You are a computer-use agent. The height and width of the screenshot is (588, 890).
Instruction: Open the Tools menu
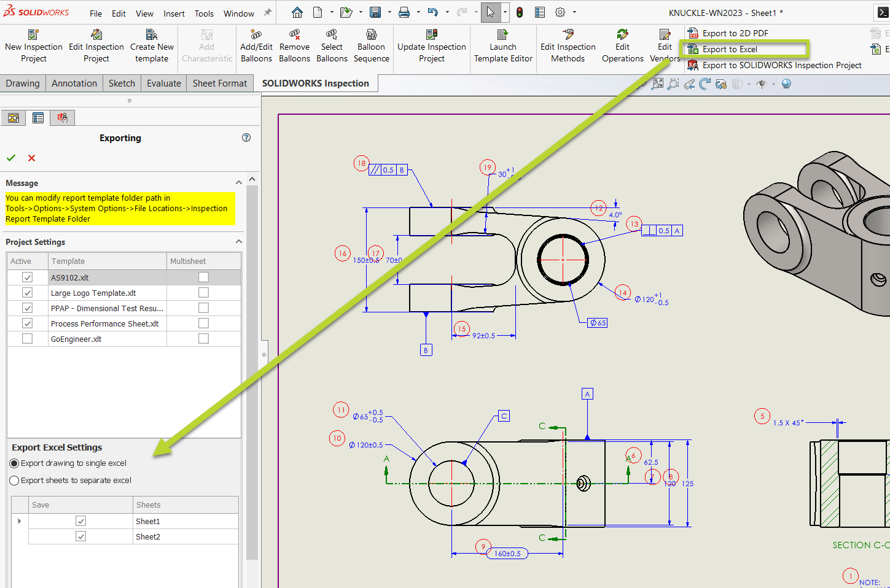pyautogui.click(x=204, y=12)
